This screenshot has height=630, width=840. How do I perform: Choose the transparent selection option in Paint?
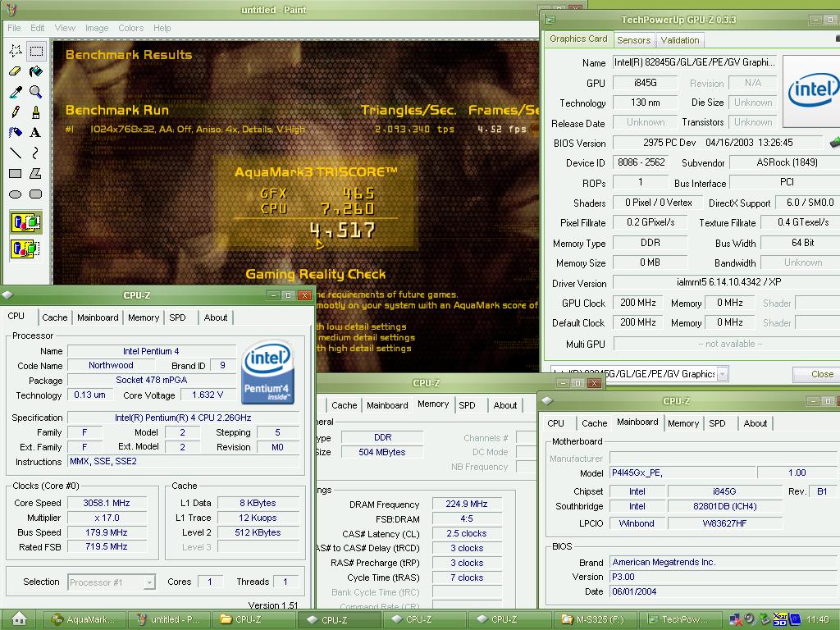pyautogui.click(x=25, y=249)
